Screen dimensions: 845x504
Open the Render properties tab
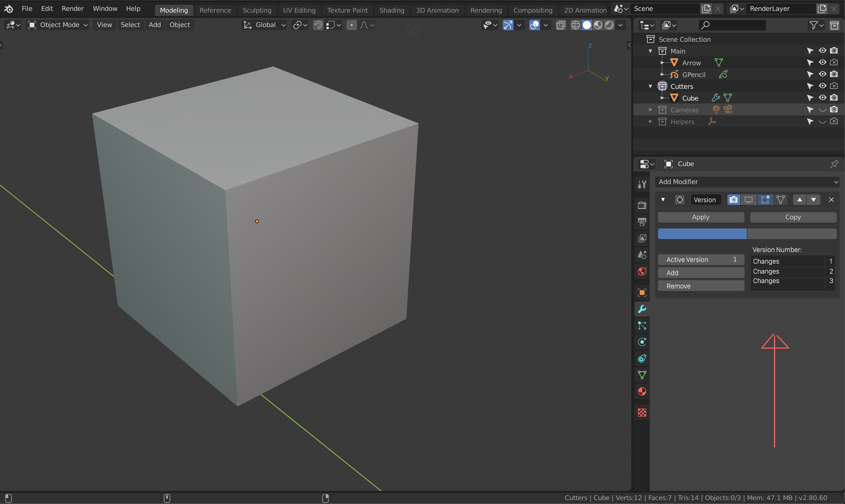coord(642,205)
